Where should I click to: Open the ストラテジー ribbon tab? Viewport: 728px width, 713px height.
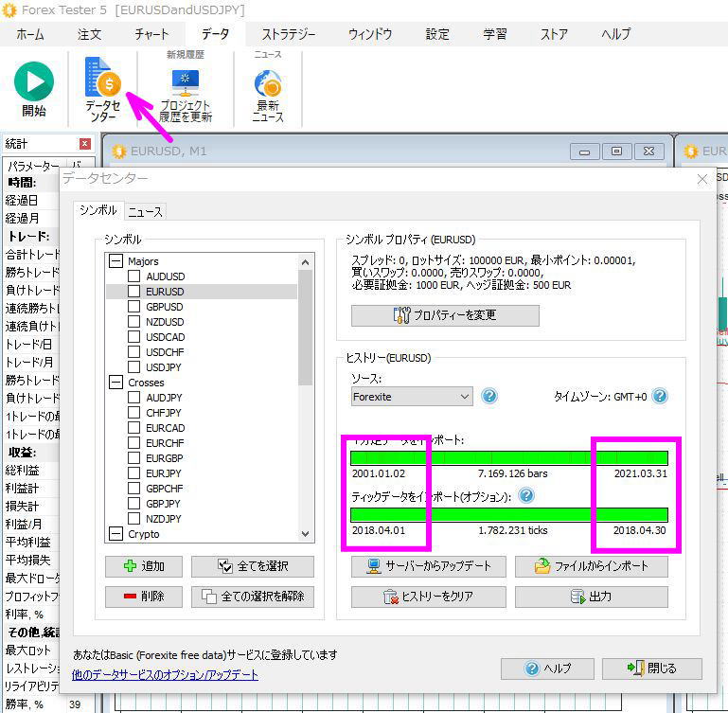click(x=289, y=34)
